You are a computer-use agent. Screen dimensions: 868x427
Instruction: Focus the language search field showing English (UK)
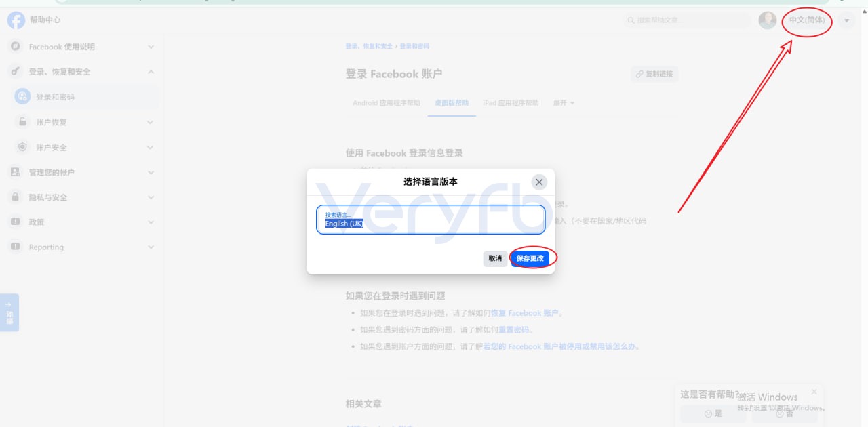pos(431,220)
